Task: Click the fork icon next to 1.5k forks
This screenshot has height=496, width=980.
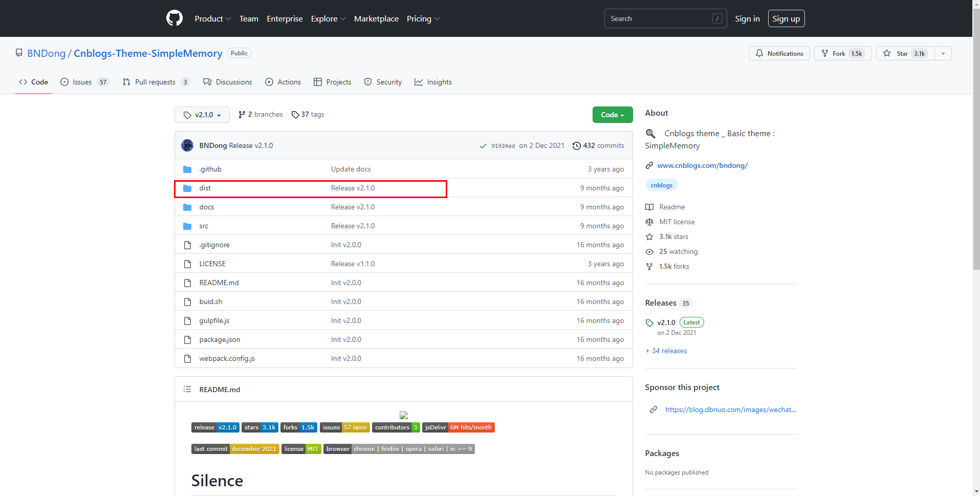Action: tap(649, 266)
